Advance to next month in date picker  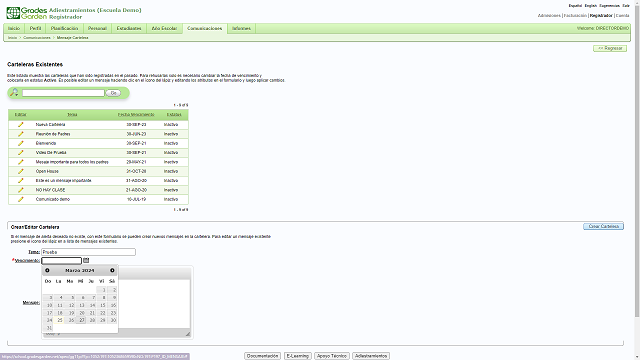tap(112, 270)
